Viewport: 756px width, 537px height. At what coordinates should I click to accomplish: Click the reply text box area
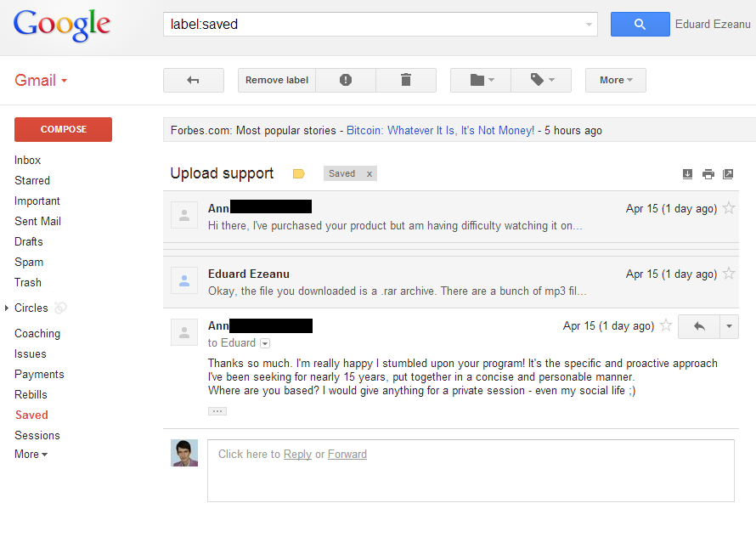click(471, 471)
